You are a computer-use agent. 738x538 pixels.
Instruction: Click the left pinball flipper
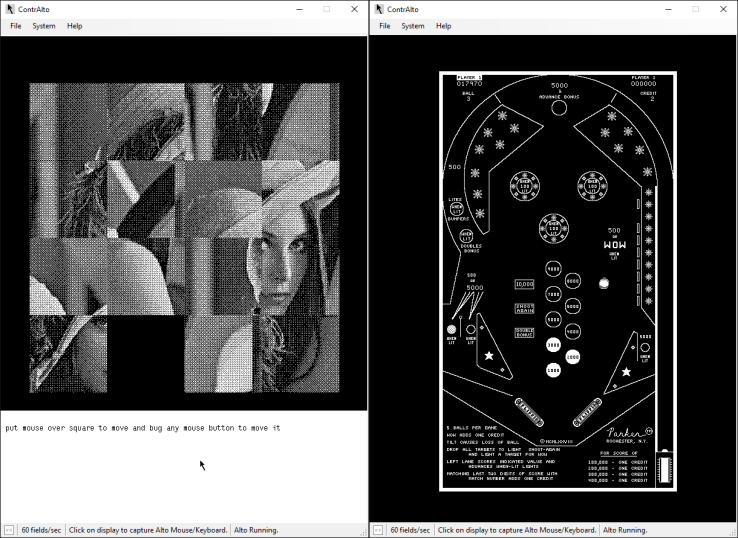click(x=529, y=412)
